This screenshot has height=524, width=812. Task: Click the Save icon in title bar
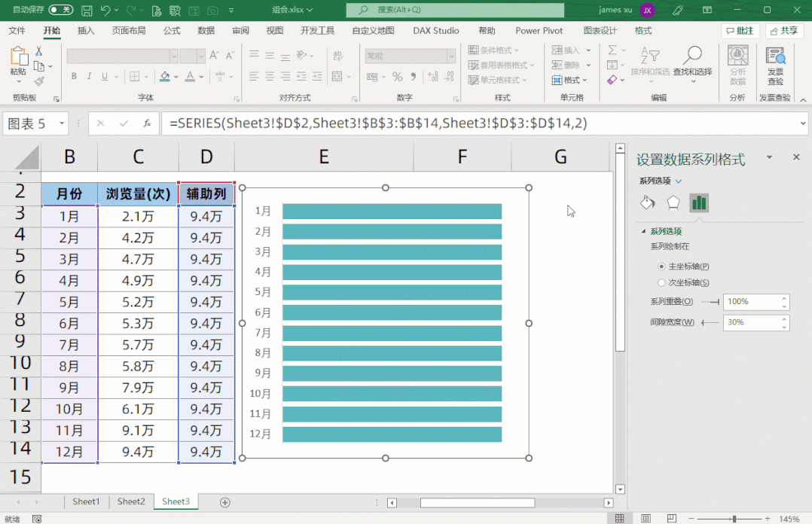click(87, 10)
